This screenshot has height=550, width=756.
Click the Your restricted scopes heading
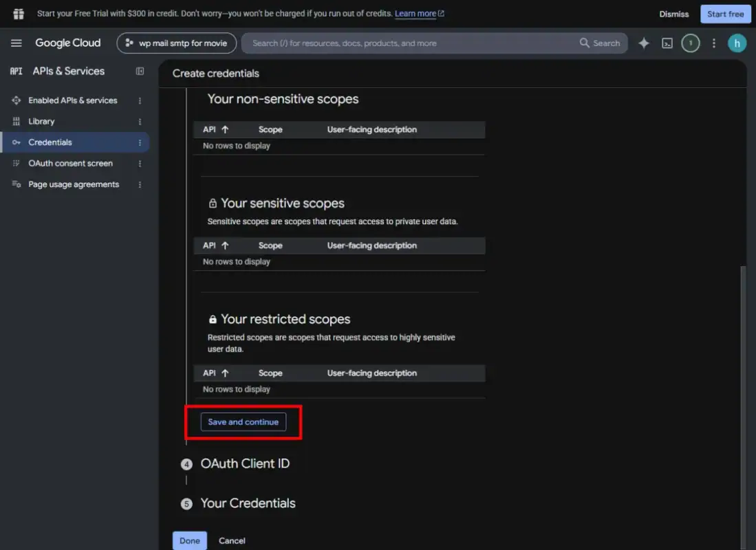(x=285, y=319)
